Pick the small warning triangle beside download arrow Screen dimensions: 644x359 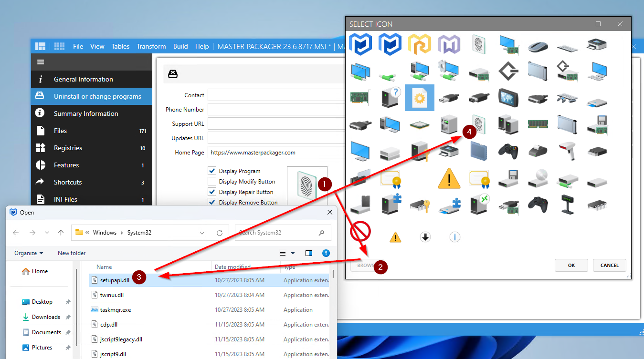395,236
